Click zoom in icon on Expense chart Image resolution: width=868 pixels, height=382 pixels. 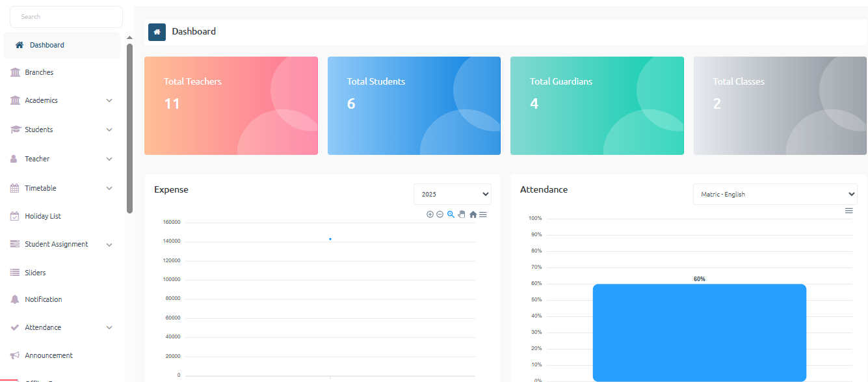pos(430,214)
